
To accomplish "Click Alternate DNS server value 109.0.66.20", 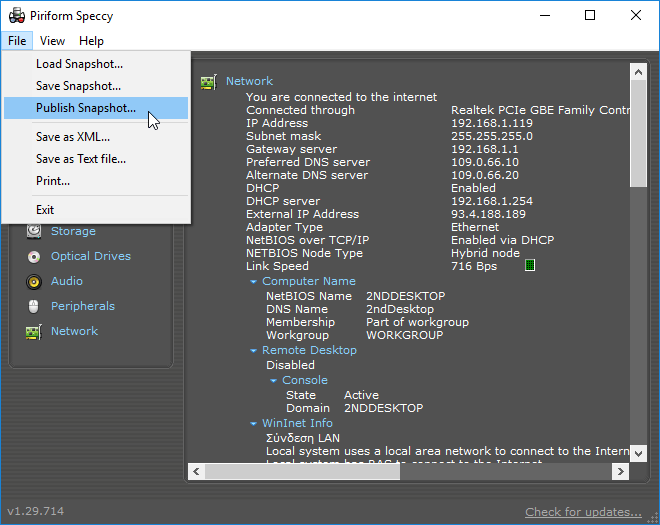I will tap(485, 175).
